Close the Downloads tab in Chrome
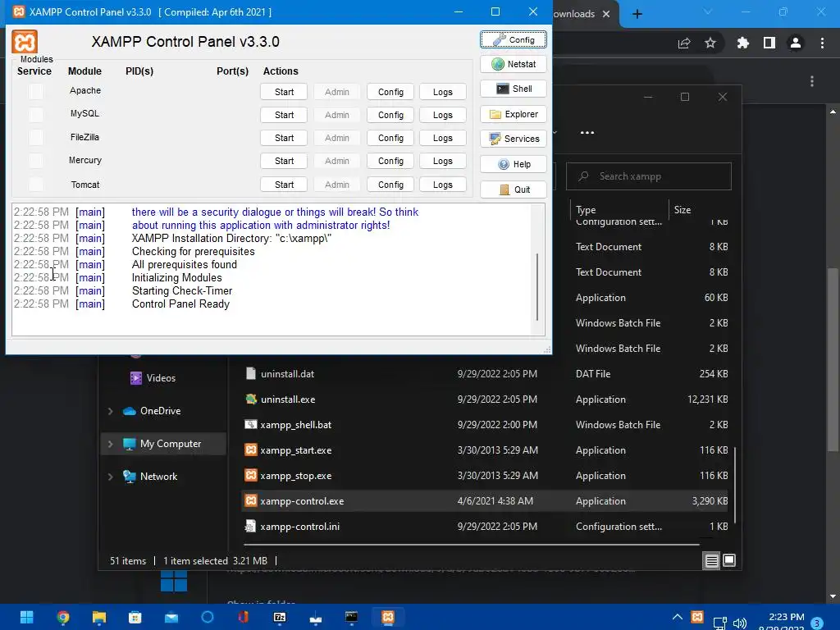Image resolution: width=840 pixels, height=630 pixels. 606,14
